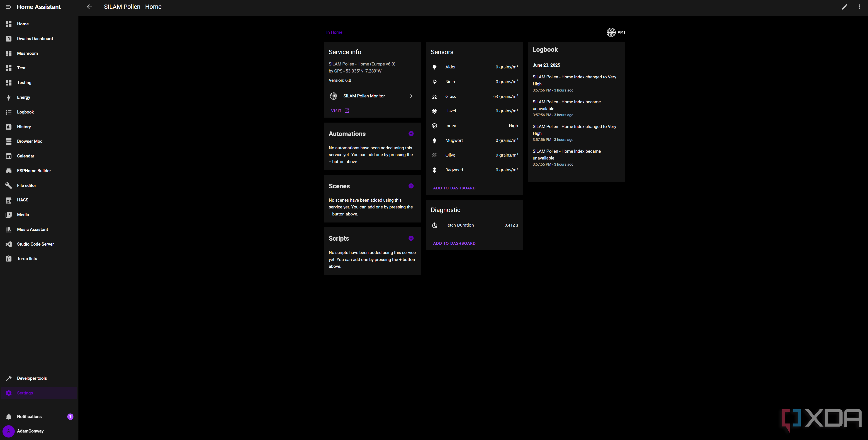Open the three-dot overflow menu
The image size is (868, 440).
(859, 7)
